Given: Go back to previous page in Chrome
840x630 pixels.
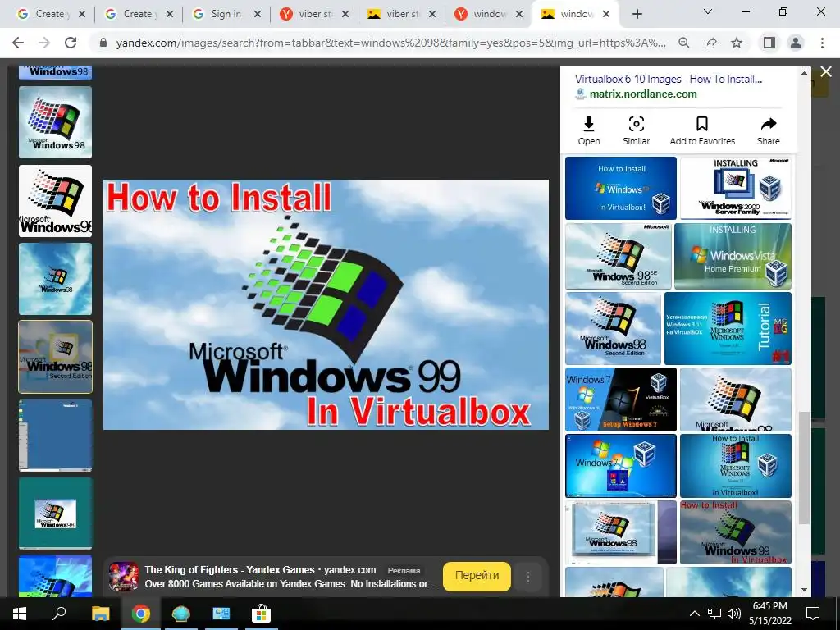Looking at the screenshot, I should point(18,43).
